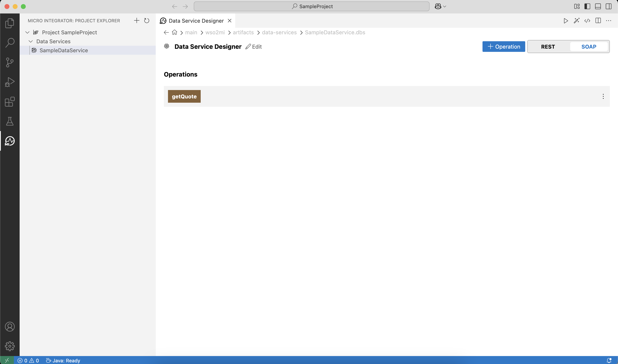Add a new operation with the Operation button

click(x=503, y=47)
